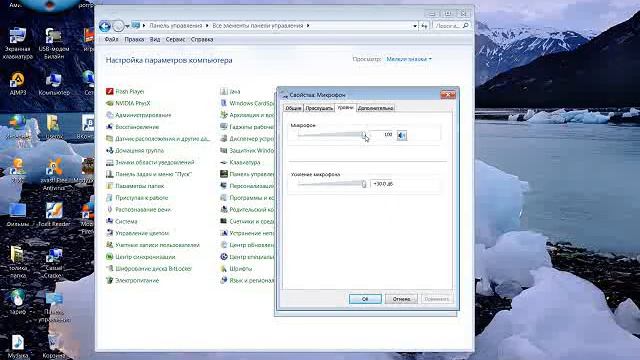The width and height of the screenshot is (640, 360).
Task: Go back with the Control Panel back arrow
Action: click(105, 26)
